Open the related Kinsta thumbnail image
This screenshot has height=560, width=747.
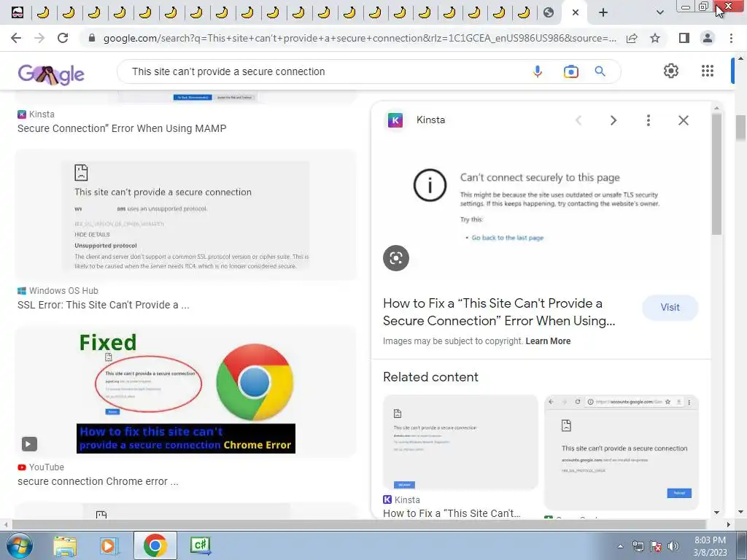(460, 442)
